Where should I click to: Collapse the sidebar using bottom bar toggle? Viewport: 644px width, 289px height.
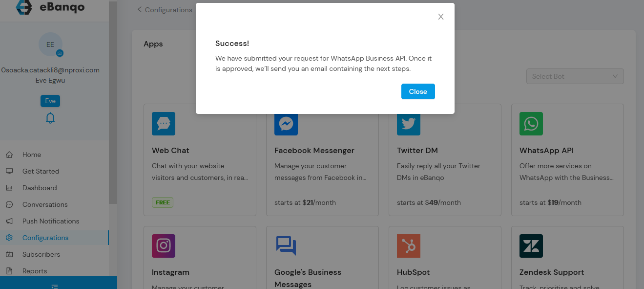(55, 286)
